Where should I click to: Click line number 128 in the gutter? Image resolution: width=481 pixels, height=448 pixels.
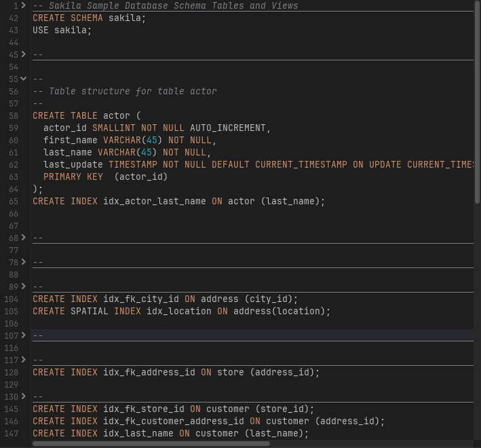click(x=12, y=372)
